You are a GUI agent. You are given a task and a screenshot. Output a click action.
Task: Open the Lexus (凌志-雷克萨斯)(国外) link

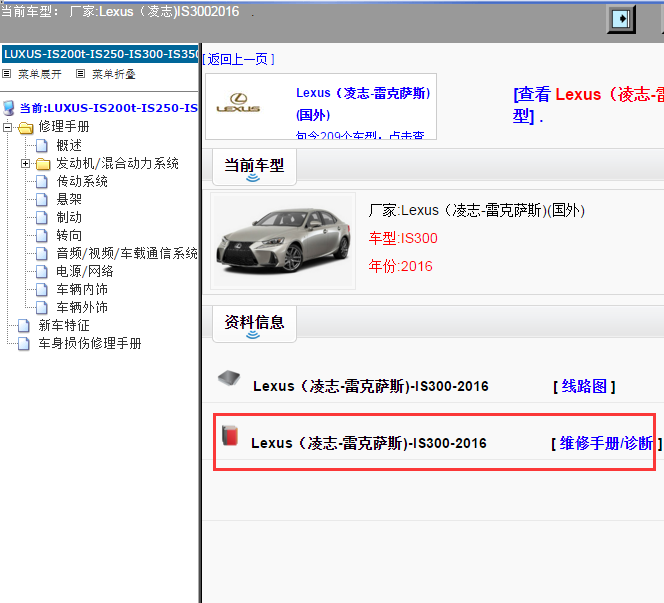363,104
